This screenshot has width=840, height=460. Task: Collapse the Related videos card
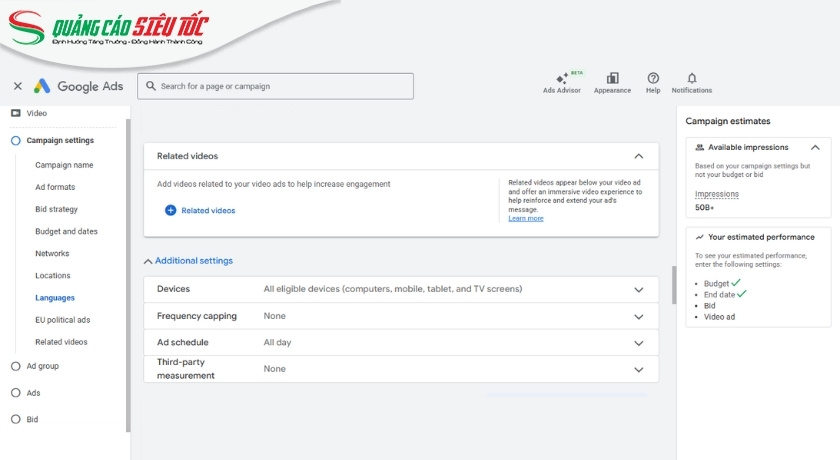(639, 156)
